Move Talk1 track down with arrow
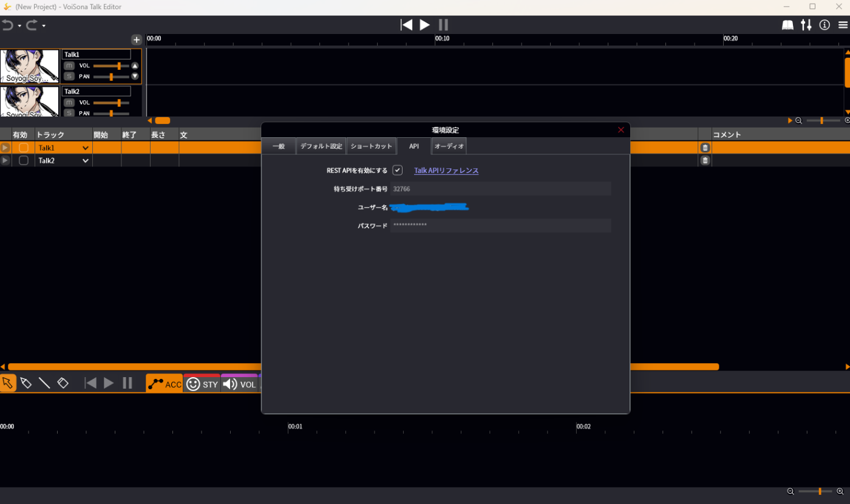 [x=135, y=77]
